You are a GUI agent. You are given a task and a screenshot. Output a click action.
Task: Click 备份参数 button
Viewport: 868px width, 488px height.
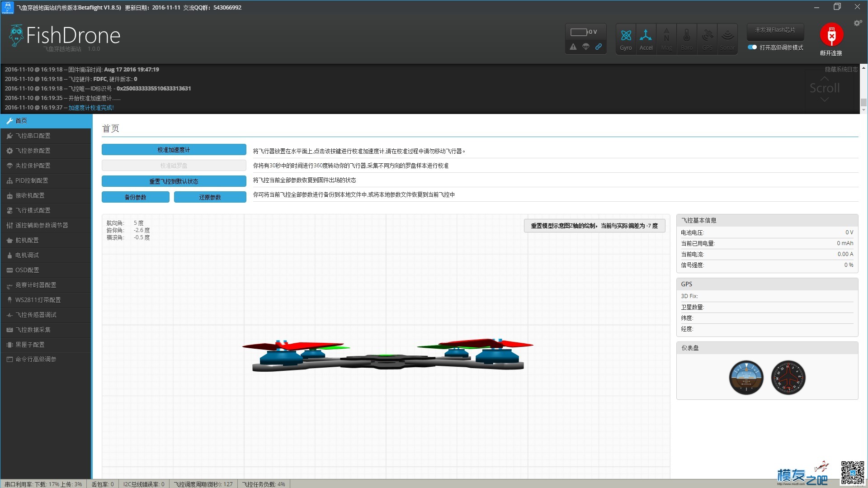tap(136, 197)
